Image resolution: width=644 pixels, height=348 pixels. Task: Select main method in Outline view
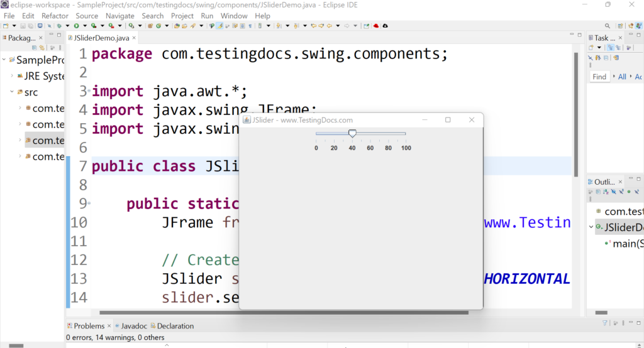[625, 243]
